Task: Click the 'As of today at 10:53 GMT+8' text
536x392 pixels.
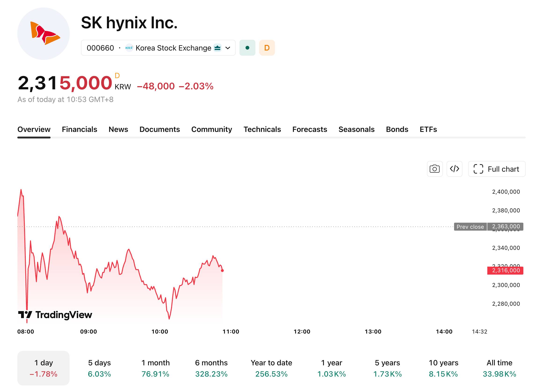Action: [x=66, y=99]
